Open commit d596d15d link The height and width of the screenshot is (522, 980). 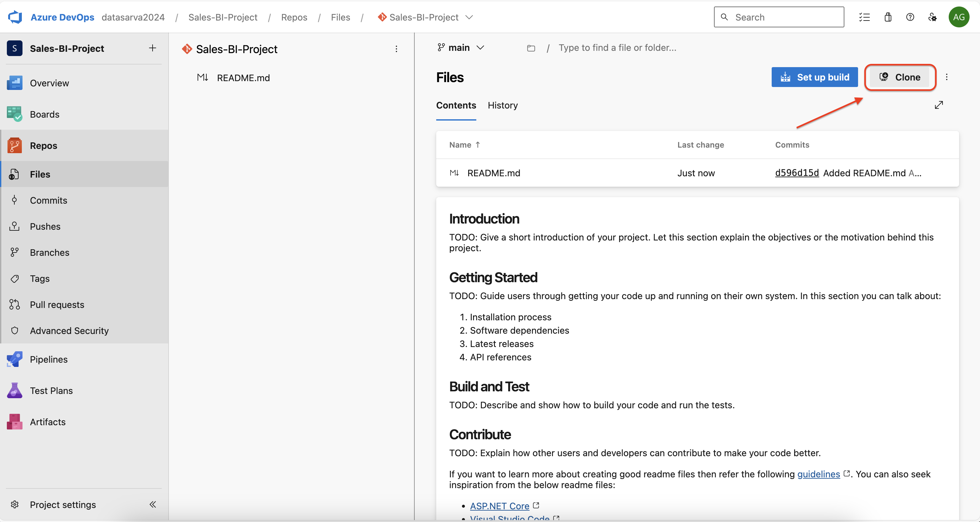[797, 173]
